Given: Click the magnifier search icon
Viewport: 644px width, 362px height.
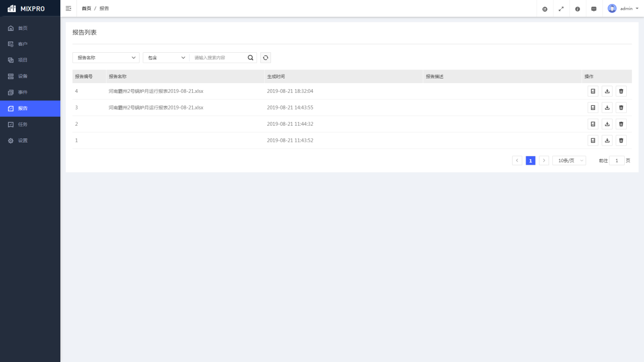Looking at the screenshot, I should click(x=250, y=58).
